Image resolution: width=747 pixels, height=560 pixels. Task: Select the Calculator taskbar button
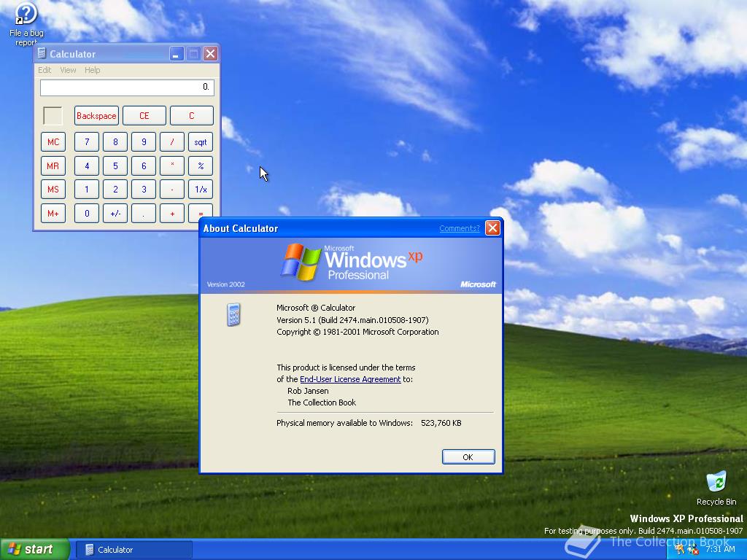[133, 549]
